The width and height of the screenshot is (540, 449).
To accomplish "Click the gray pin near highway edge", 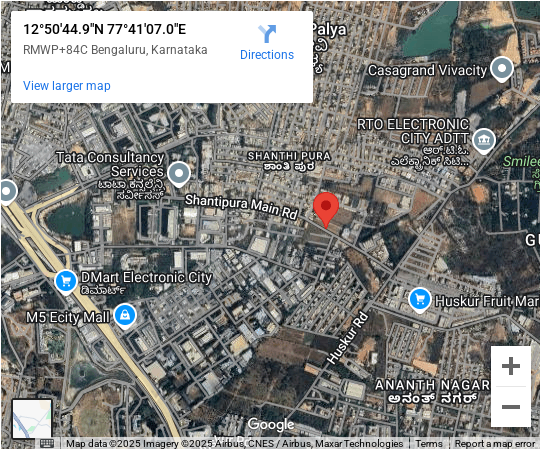I will [7, 192].
